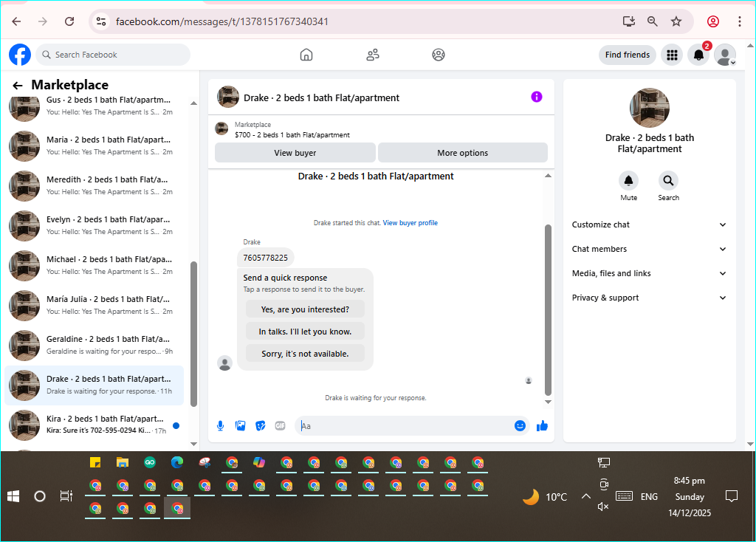Open Task View on taskbar

(66, 496)
